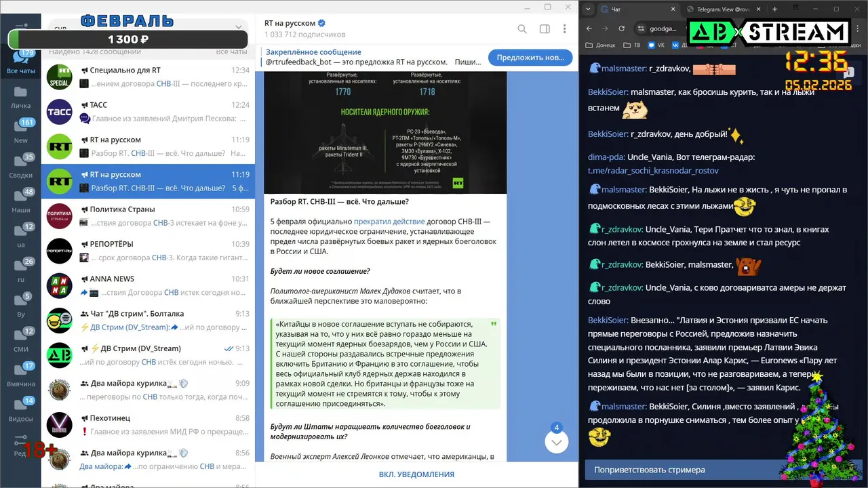Image resolution: width=868 pixels, height=488 pixels.
Task: Open the By folder in Telegram sidebar
Action: [20, 306]
